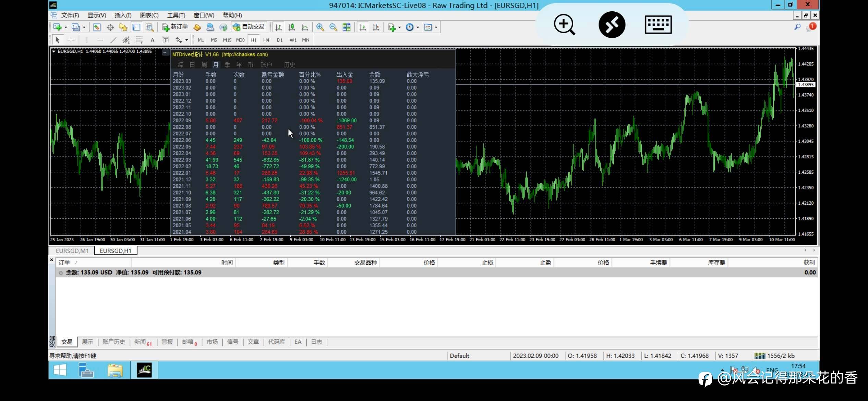Screen dimensions: 868x401
Task: Click the 新订单 new order button
Action: [x=175, y=27]
